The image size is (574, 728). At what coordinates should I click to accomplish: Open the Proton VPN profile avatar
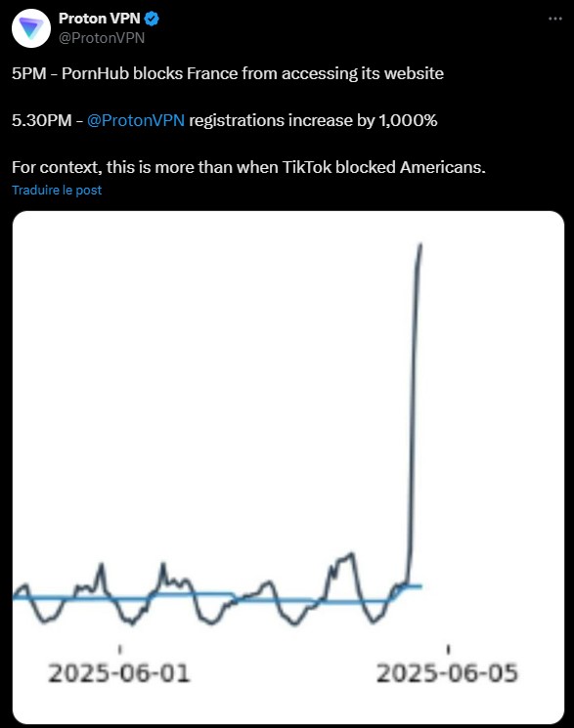(31, 28)
